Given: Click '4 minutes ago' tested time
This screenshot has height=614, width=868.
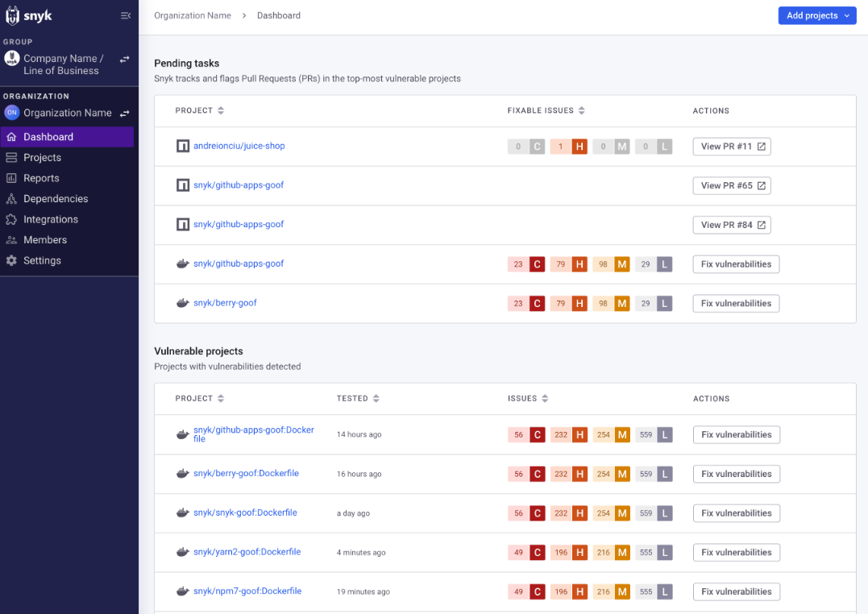Looking at the screenshot, I should coord(361,553).
